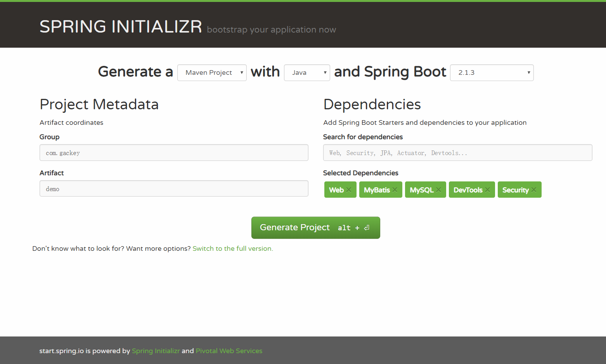
Task: Remove the DevTools dependency with its X icon
Action: point(487,190)
